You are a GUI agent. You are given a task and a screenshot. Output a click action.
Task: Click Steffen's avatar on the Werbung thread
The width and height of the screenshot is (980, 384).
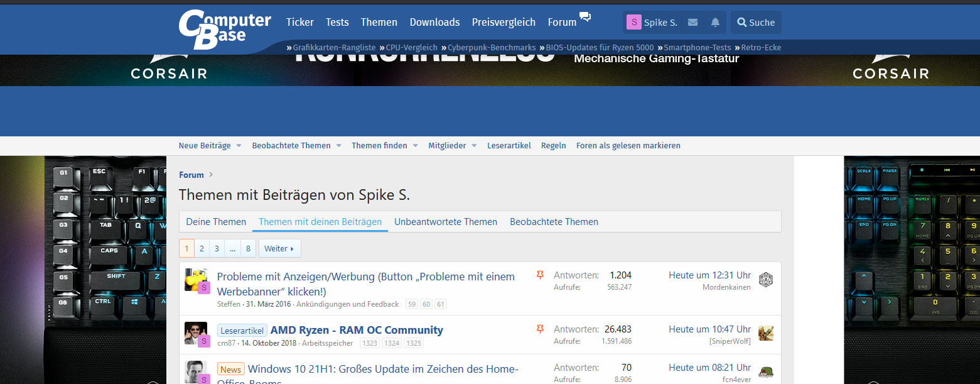pyautogui.click(x=195, y=280)
